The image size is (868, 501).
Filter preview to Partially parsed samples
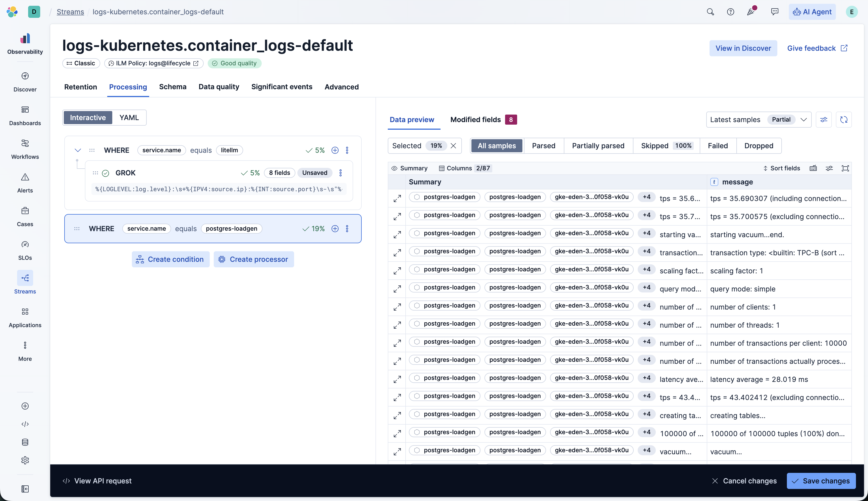(598, 146)
